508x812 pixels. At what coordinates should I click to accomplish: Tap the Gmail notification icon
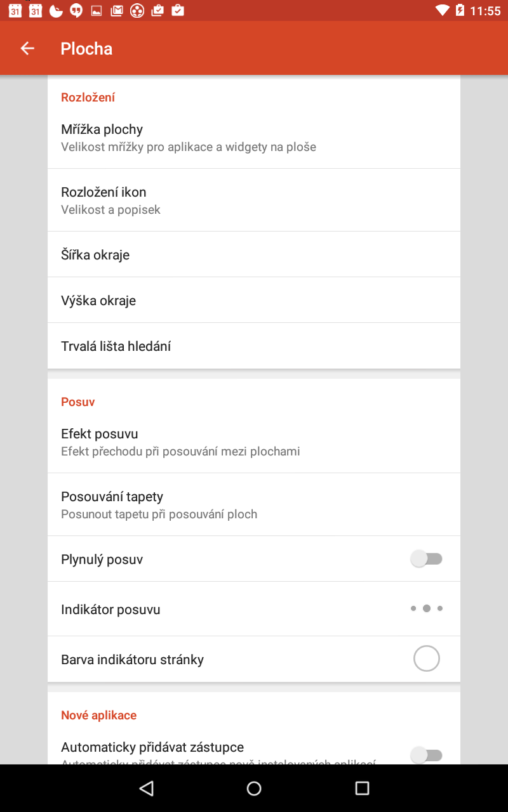[x=116, y=10]
